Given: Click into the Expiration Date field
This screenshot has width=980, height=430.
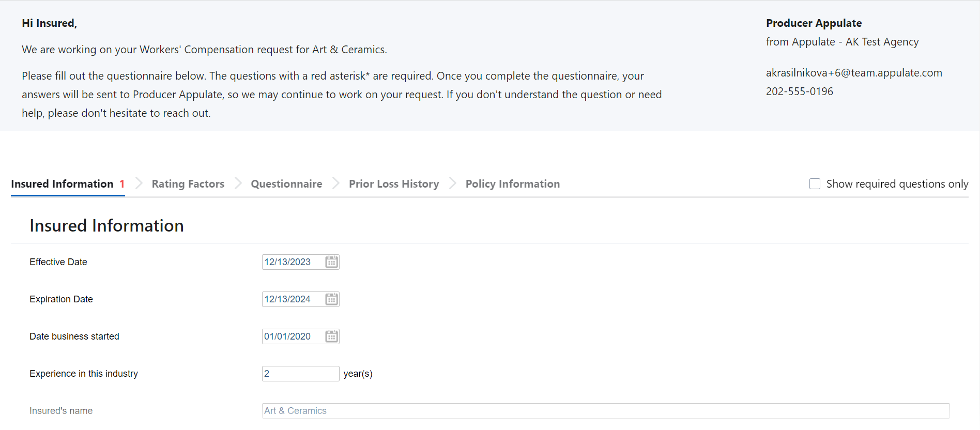Looking at the screenshot, I should point(293,299).
